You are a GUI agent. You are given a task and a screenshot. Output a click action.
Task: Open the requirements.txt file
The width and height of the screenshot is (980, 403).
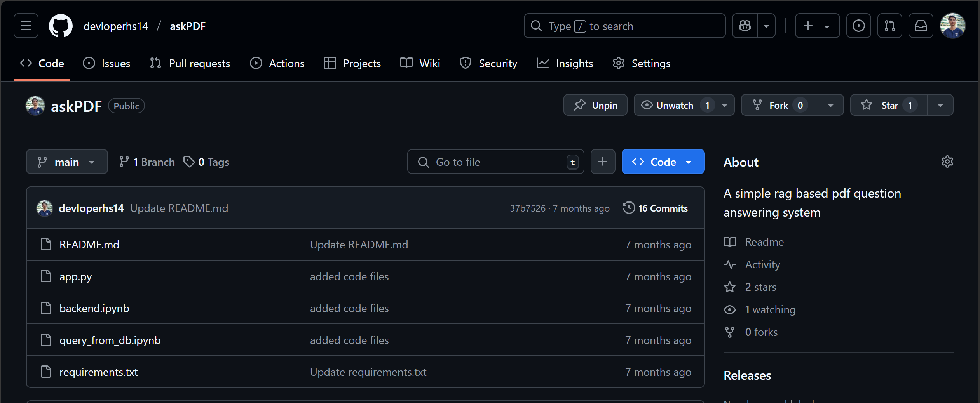click(99, 372)
